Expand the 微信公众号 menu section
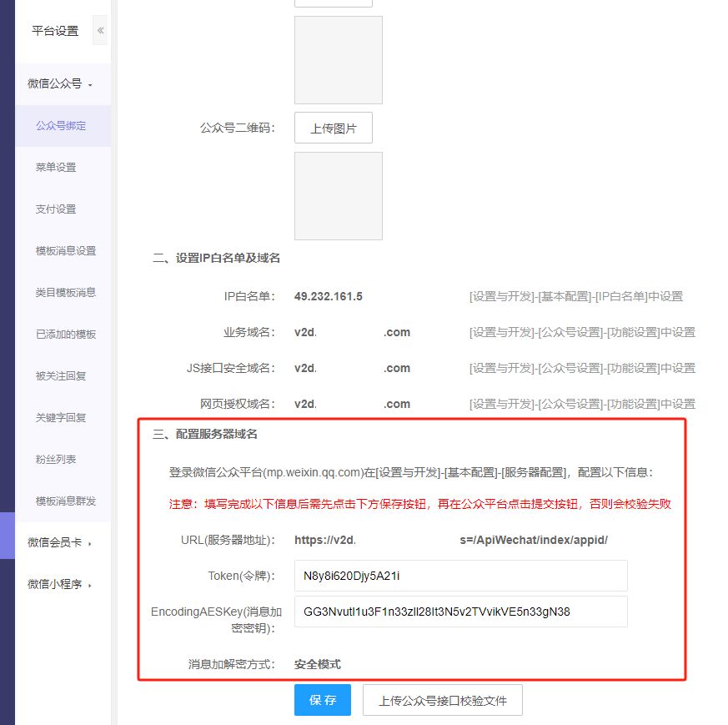The image size is (728, 725). [59, 84]
